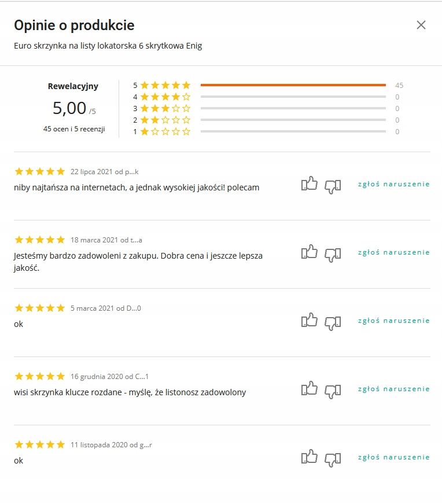The height and width of the screenshot is (504, 442).
Task: Click the 3-star rating bar
Action: click(x=293, y=108)
